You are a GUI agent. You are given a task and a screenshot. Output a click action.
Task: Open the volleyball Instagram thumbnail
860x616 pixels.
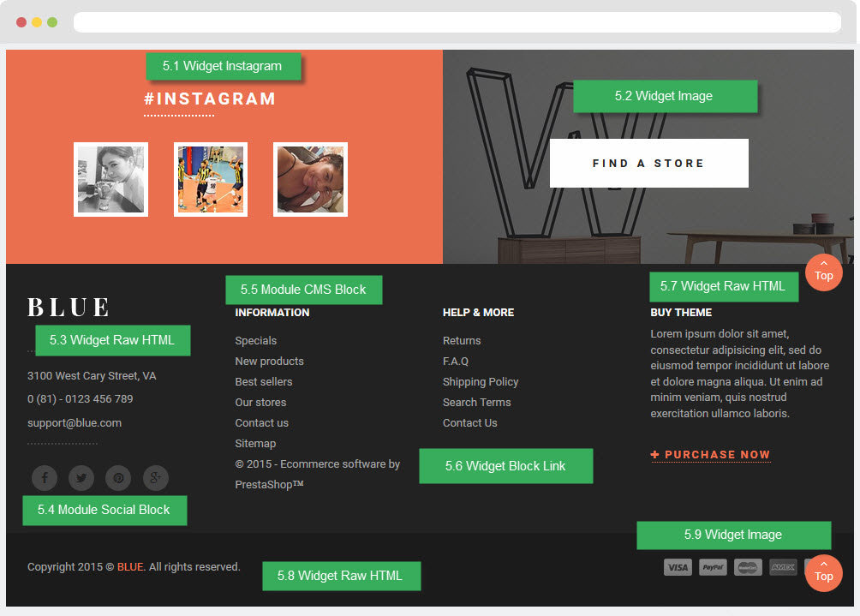pos(211,179)
